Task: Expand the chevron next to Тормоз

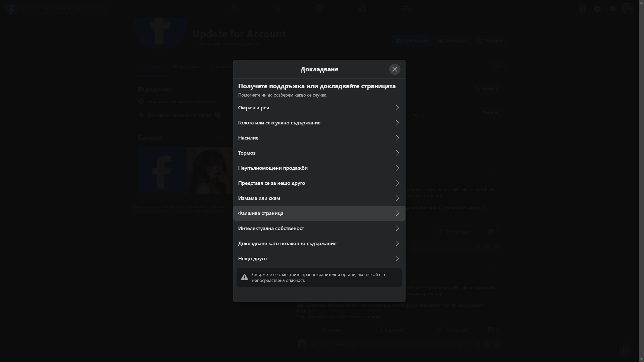Action: (397, 153)
